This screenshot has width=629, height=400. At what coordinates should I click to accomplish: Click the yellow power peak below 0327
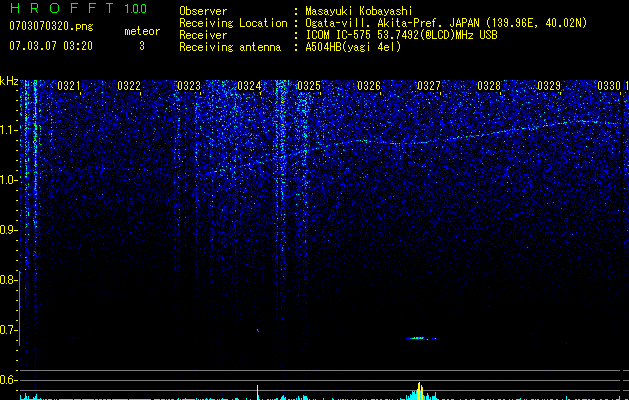click(x=420, y=391)
